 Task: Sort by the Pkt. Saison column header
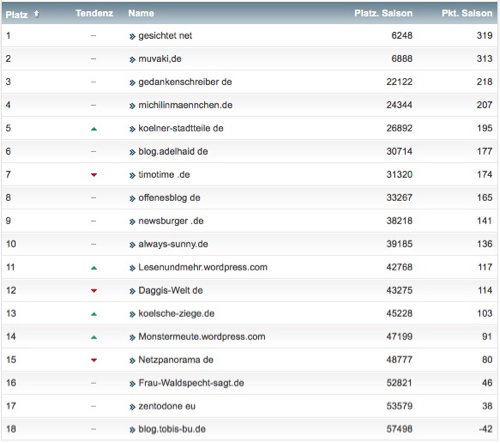click(467, 13)
